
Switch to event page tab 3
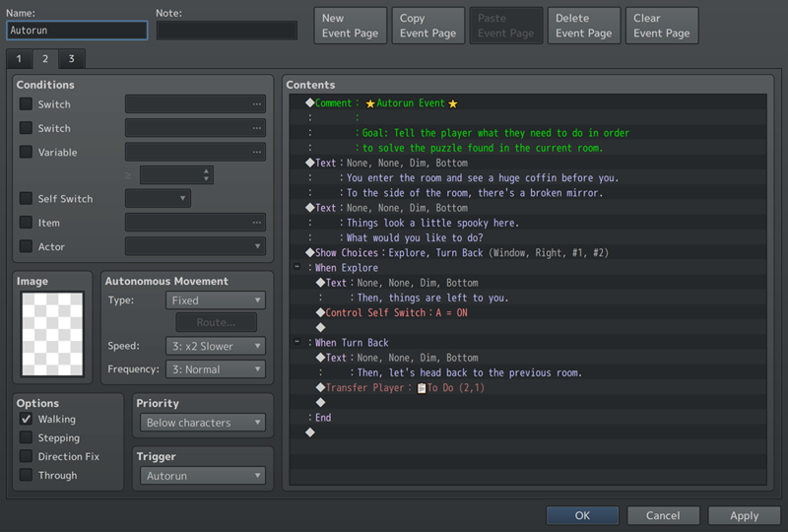[x=71, y=60]
